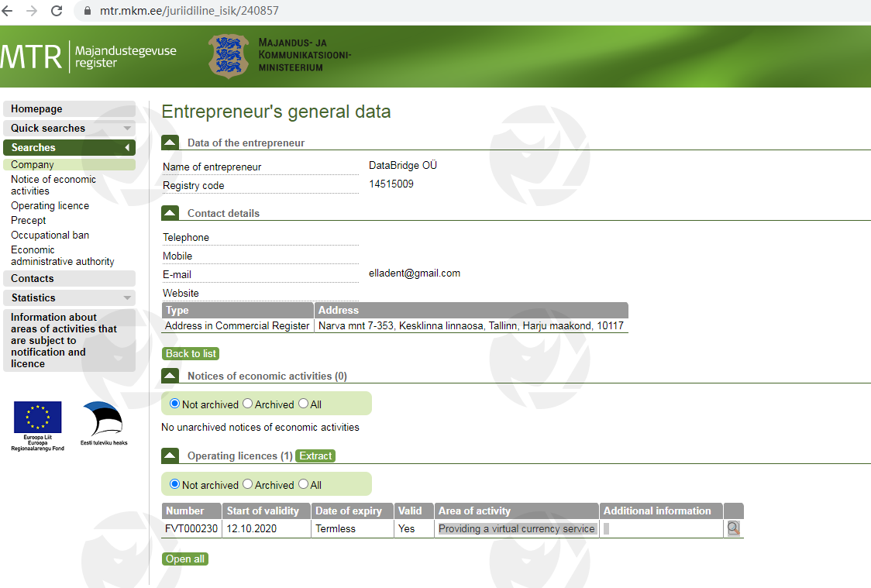
Task: Select Not archived under Operating licences
Action: coord(174,484)
